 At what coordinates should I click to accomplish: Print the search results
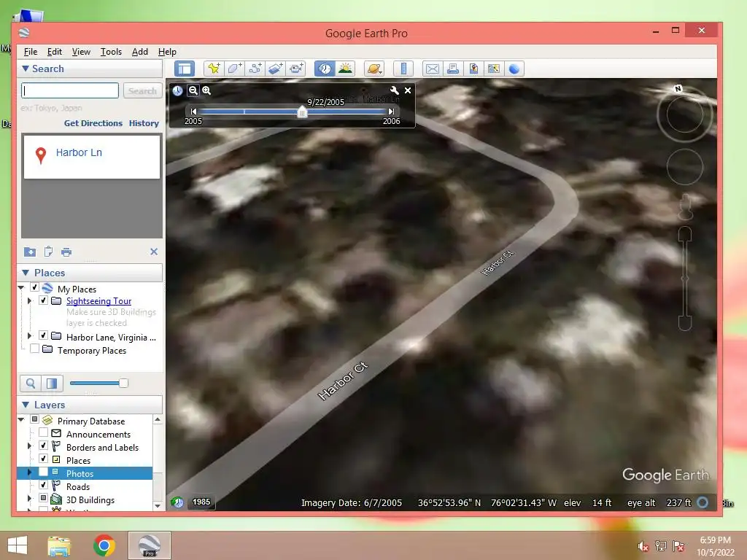pyautogui.click(x=66, y=252)
